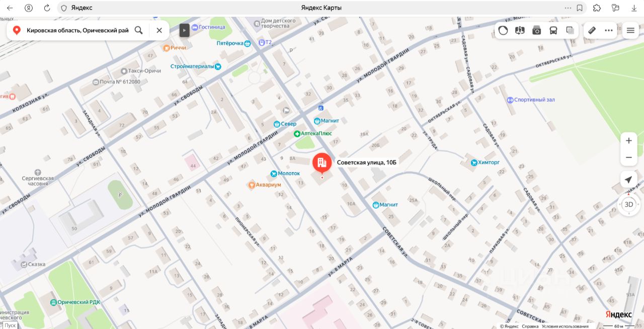The image size is (644, 329).
Task: Click house number 20Б on the map
Action: tap(375, 146)
